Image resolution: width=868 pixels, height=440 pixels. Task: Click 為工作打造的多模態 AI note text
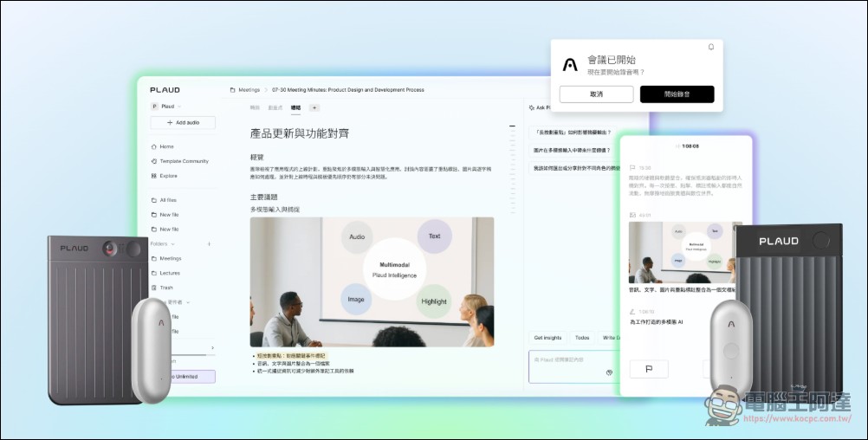click(x=656, y=321)
